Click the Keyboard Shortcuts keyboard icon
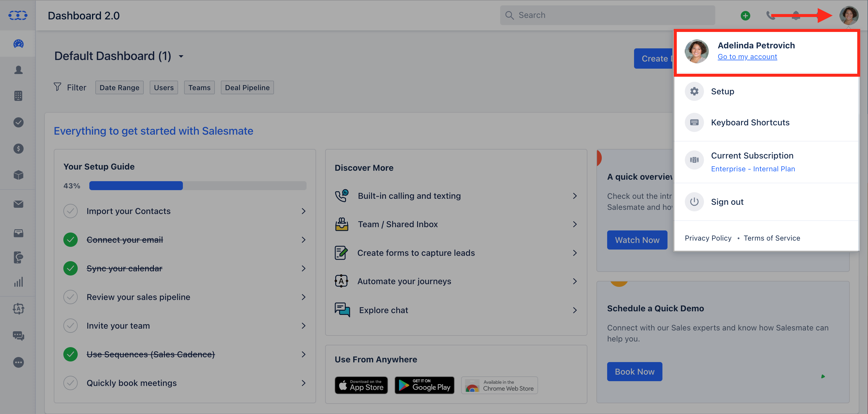This screenshot has height=414, width=868. (x=694, y=122)
